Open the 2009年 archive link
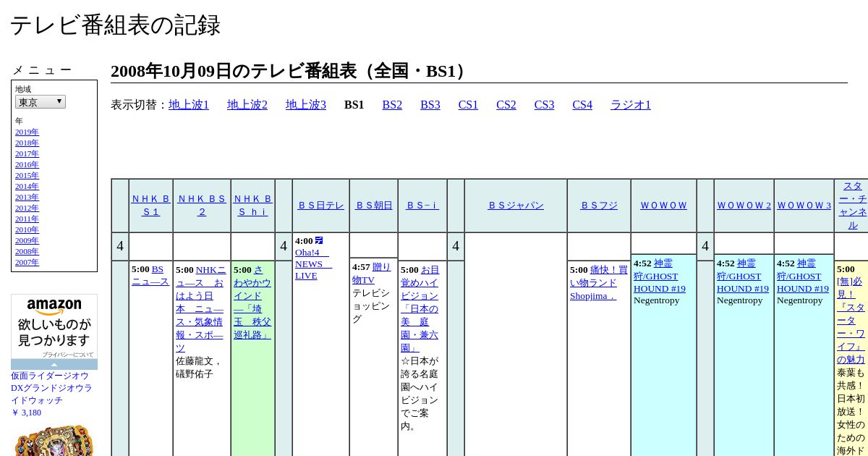Image resolution: width=868 pixels, height=456 pixels. pos(27,240)
